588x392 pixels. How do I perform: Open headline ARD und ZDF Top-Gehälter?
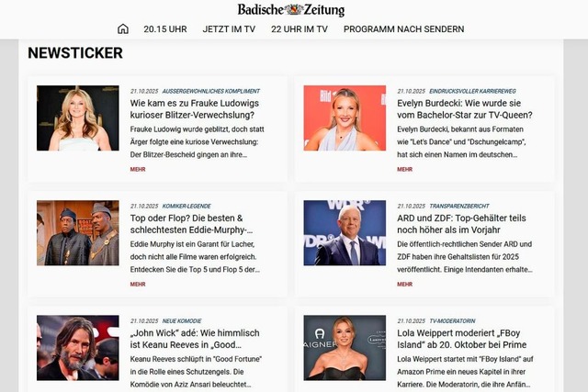pyautogui.click(x=461, y=224)
